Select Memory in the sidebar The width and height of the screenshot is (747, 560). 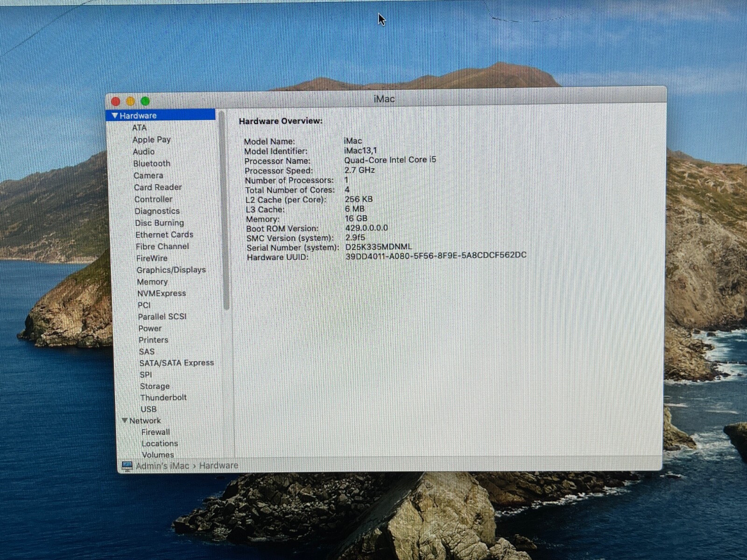point(152,282)
